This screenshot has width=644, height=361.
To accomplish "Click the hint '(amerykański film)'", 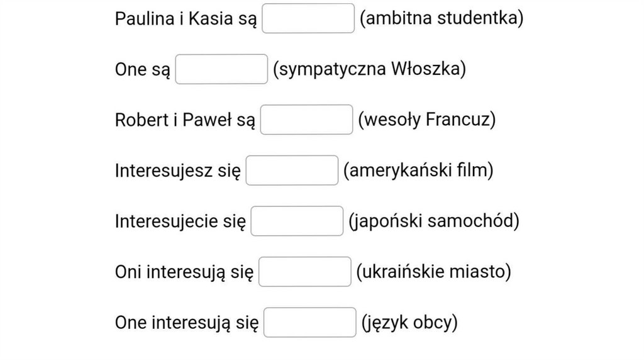I will [418, 170].
